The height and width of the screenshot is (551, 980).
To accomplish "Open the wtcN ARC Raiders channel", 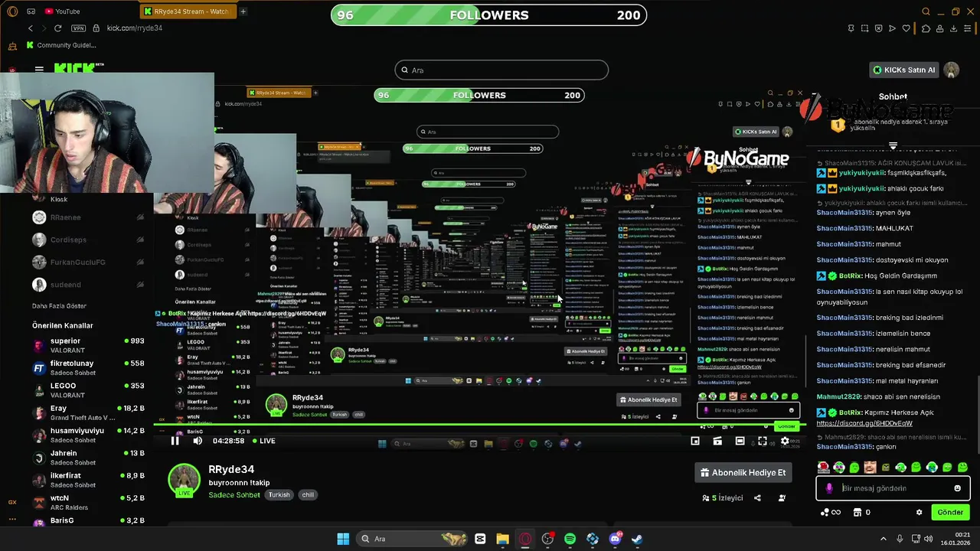I will pyautogui.click(x=88, y=503).
